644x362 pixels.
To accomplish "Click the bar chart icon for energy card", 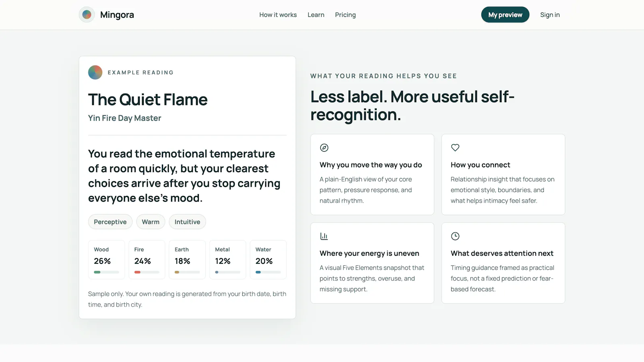I will click(324, 236).
